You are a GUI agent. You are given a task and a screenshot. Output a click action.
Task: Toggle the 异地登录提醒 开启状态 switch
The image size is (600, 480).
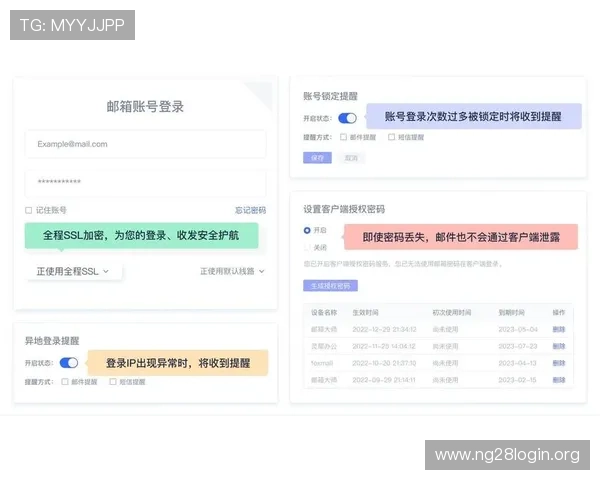point(69,362)
